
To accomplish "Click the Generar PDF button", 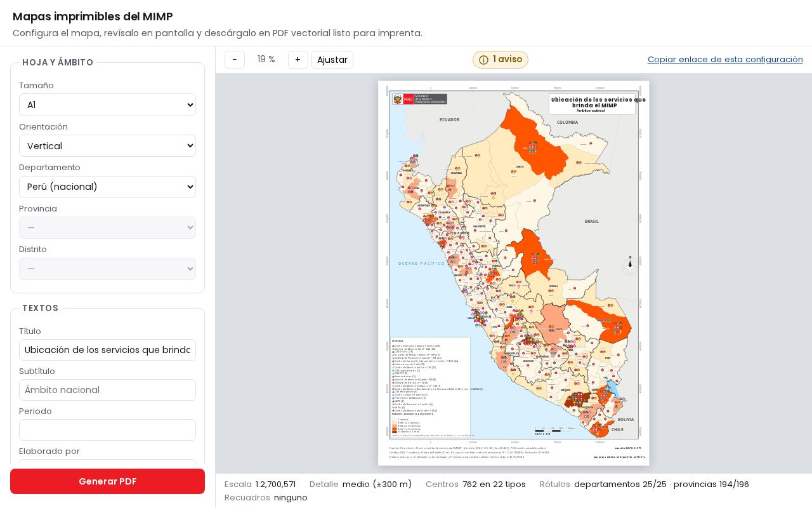I will pos(107,481).
